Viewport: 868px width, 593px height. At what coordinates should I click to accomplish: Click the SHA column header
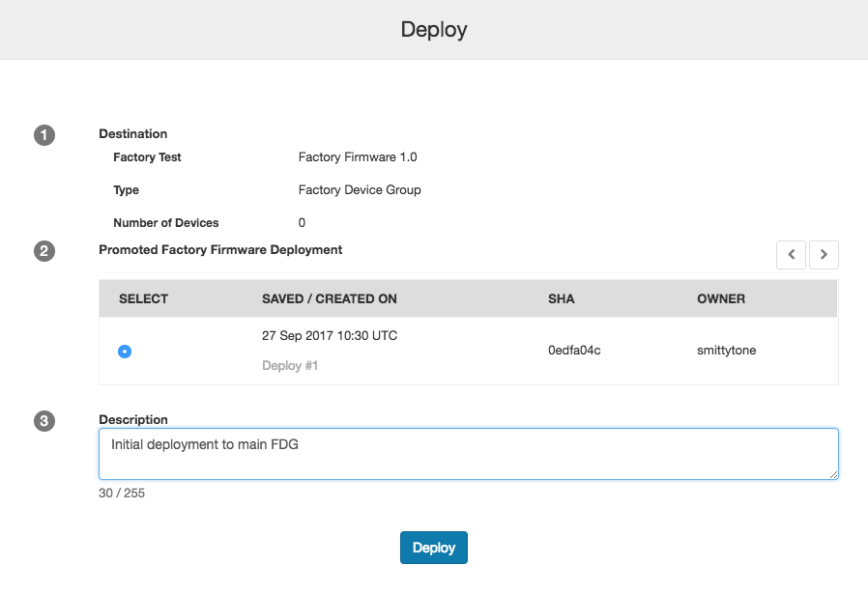pyautogui.click(x=562, y=298)
